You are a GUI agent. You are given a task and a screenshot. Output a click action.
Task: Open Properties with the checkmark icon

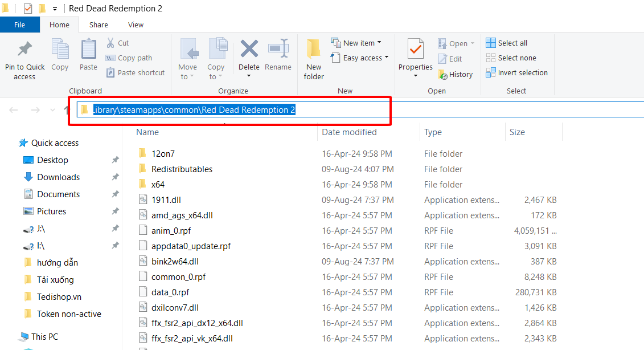coord(416,50)
